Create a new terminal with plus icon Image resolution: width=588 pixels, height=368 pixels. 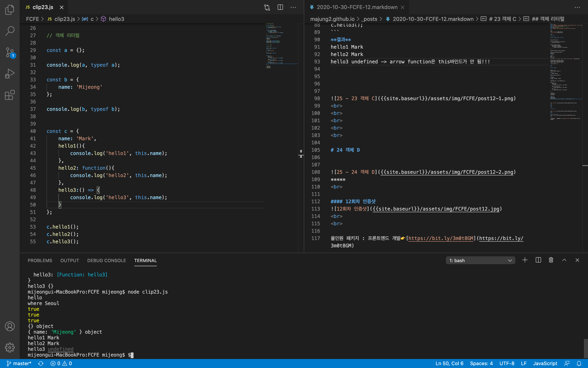click(525, 260)
